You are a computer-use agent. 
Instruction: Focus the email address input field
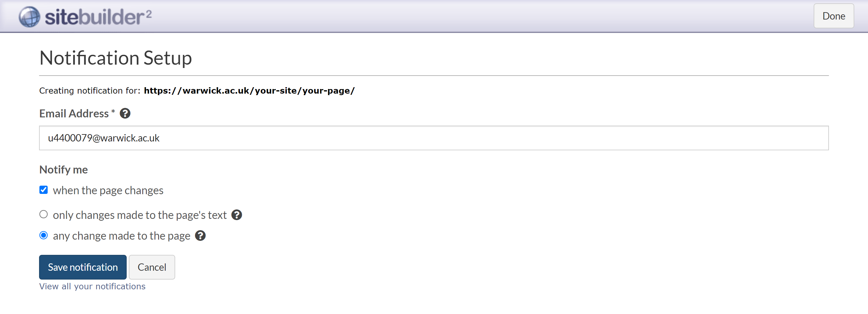coord(434,138)
